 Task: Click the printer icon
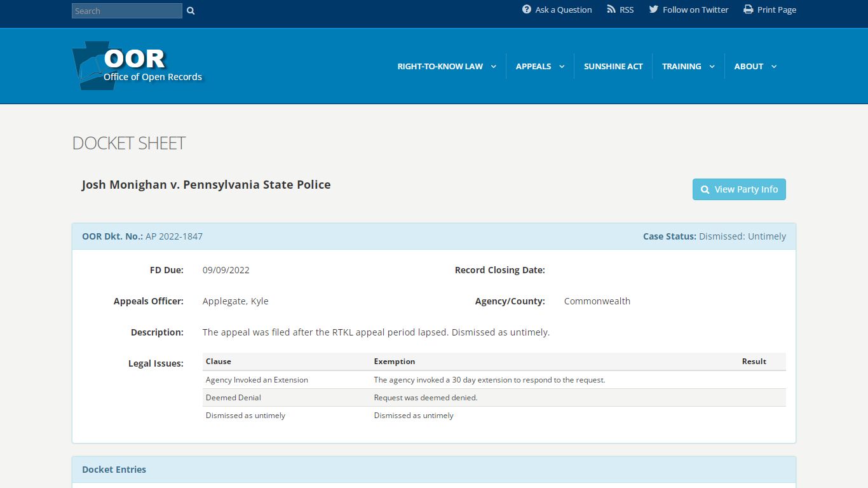point(749,10)
